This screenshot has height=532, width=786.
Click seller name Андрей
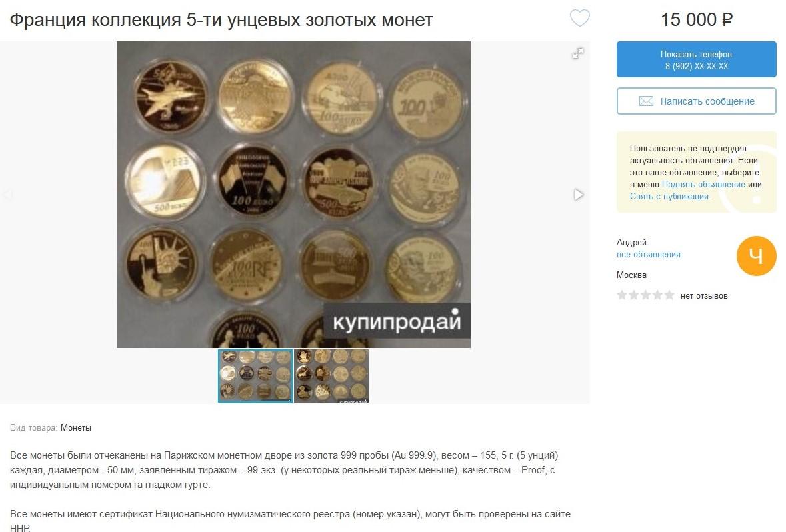(631, 242)
